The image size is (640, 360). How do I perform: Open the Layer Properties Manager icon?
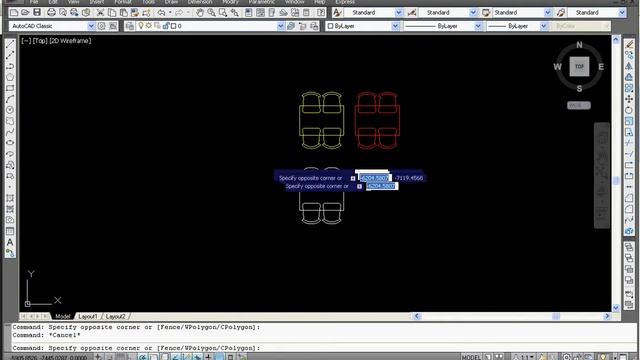click(x=130, y=26)
